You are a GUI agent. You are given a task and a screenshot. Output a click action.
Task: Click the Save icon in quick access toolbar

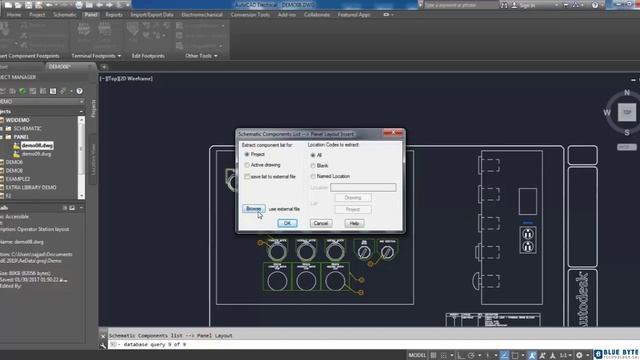(x=29, y=5)
